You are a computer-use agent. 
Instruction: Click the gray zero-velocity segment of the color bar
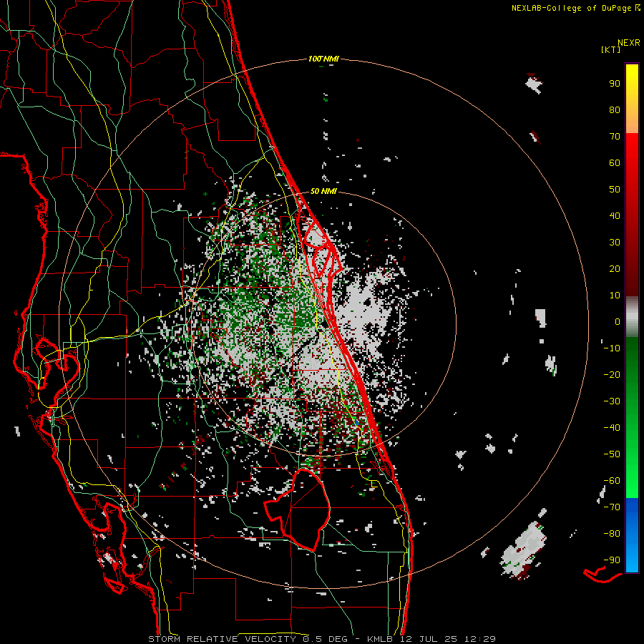pyautogui.click(x=632, y=317)
